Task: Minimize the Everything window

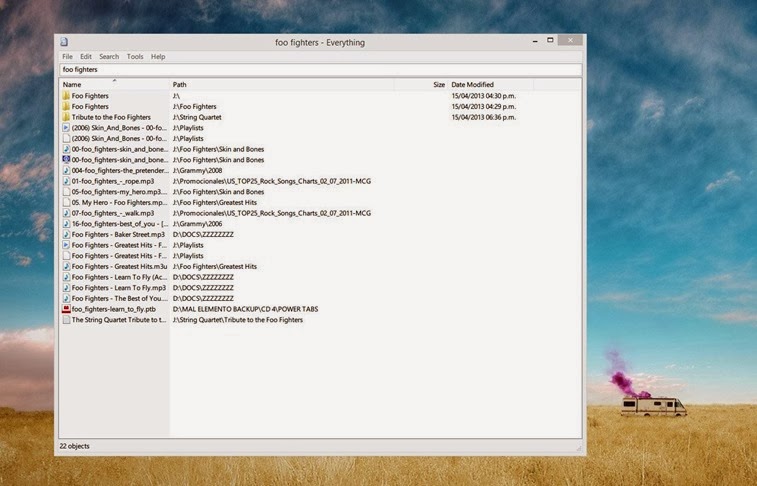Action: (x=535, y=41)
